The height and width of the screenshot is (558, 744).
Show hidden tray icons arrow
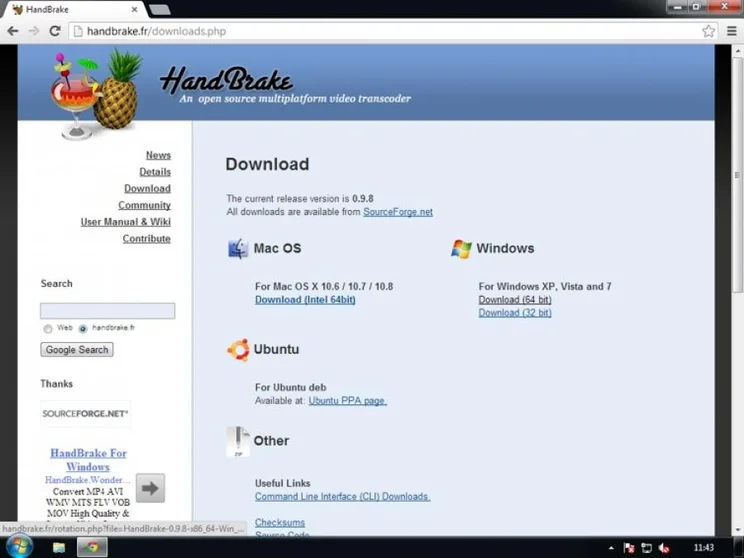click(611, 548)
